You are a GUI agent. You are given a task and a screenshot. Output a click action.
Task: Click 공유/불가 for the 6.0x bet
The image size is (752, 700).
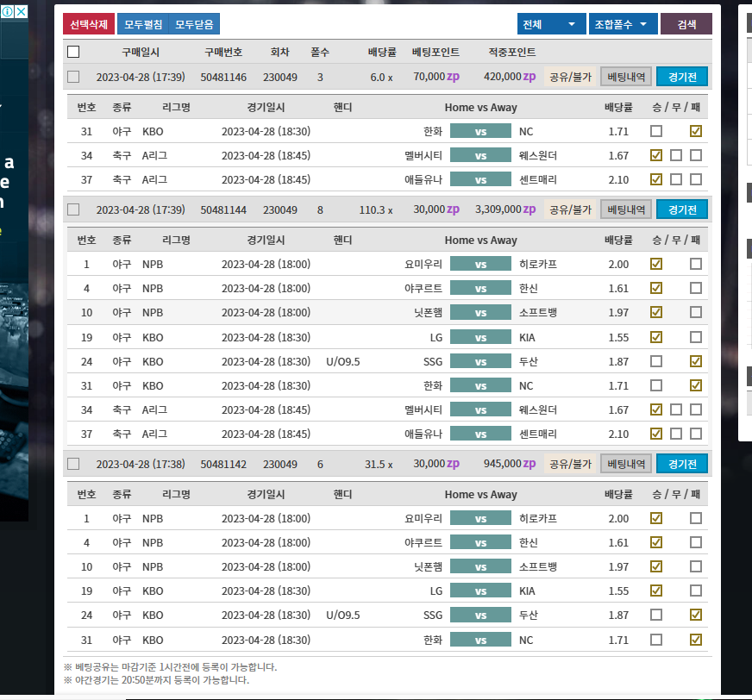pos(570,77)
